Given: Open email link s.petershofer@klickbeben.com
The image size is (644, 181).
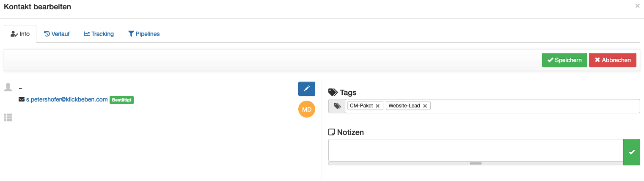Looking at the screenshot, I should pos(67,100).
